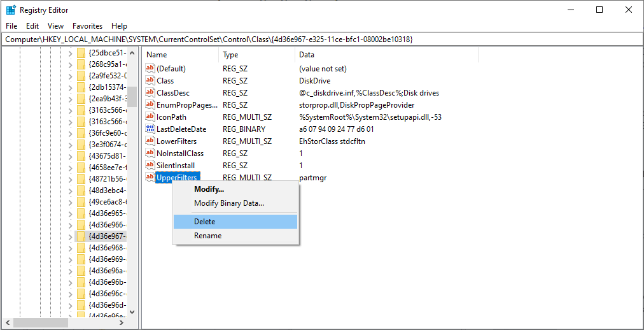The height and width of the screenshot is (330, 644).
Task: Click folder icon of {3e3f0674- key
Action: pyautogui.click(x=81, y=145)
